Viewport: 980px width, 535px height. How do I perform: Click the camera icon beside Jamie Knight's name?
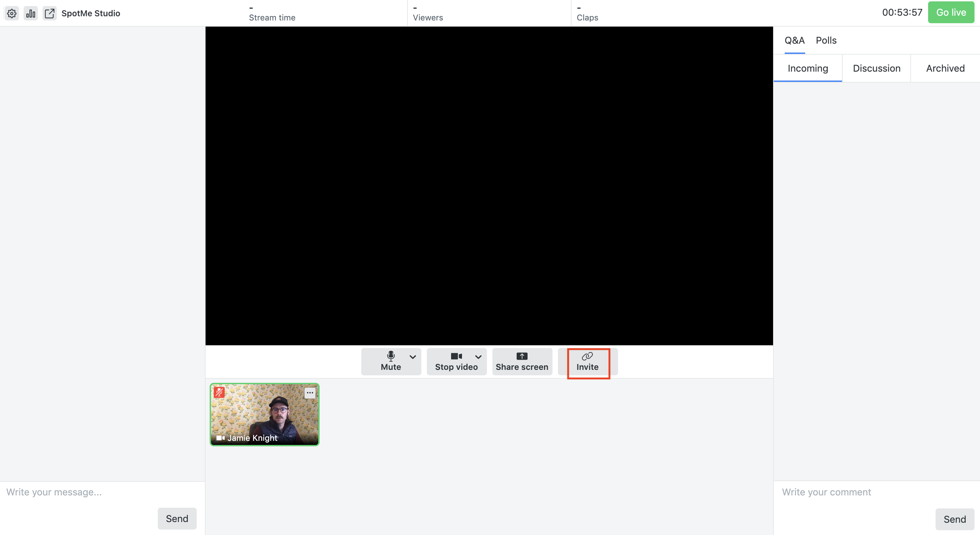[x=220, y=438]
